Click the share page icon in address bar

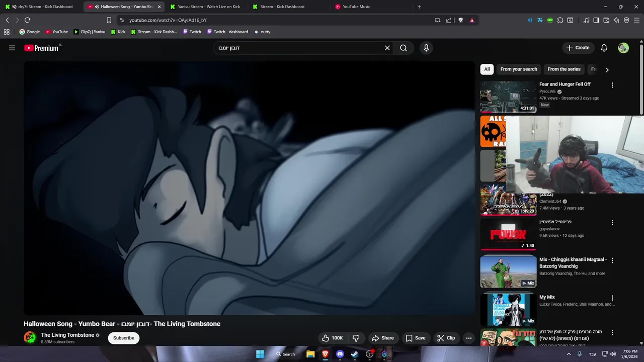coord(449,20)
